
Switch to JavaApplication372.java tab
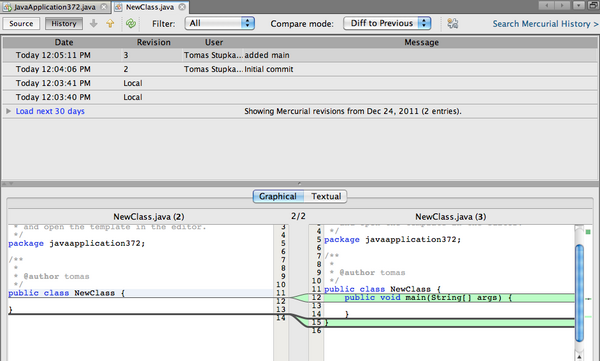[x=55, y=7]
